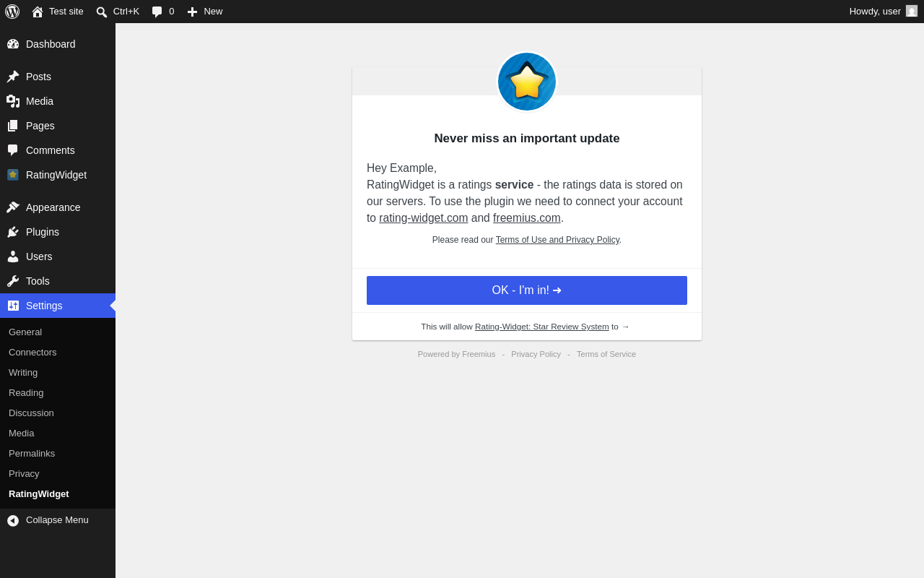The height and width of the screenshot is (578, 924).
Task: Open the Tools menu item
Action: click(58, 281)
